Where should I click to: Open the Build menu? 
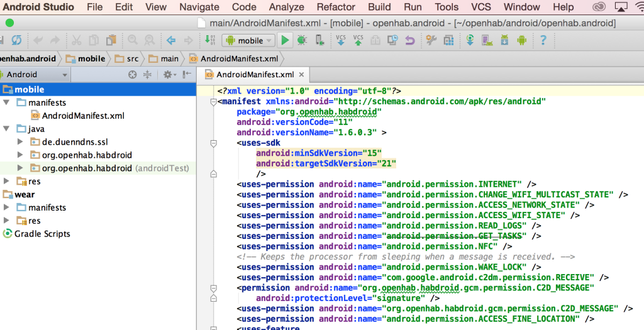[x=379, y=7]
